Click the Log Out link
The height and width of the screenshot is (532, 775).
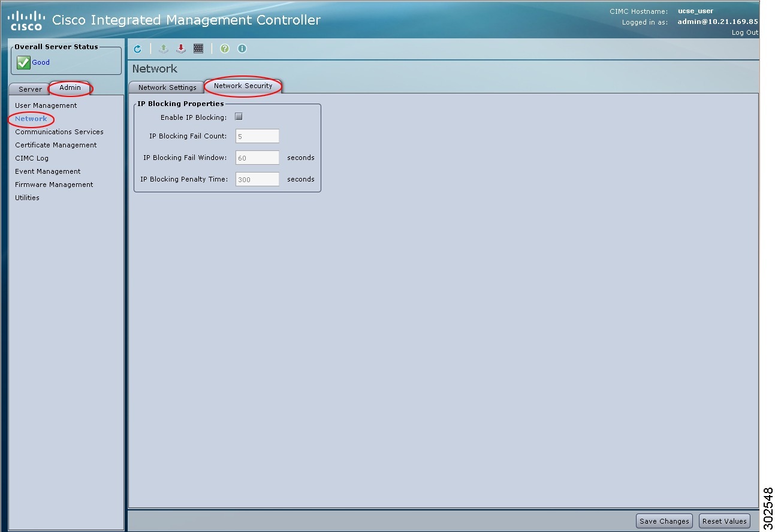click(744, 32)
